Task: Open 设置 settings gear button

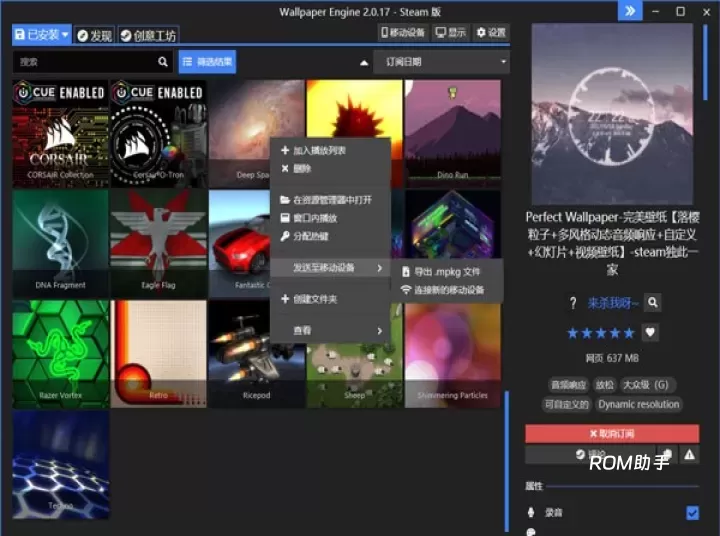Action: (490, 33)
